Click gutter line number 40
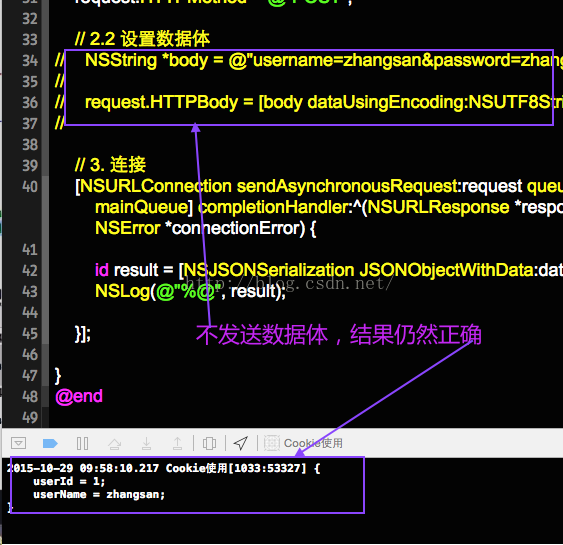Screen dimensions: 563x545 30,187
